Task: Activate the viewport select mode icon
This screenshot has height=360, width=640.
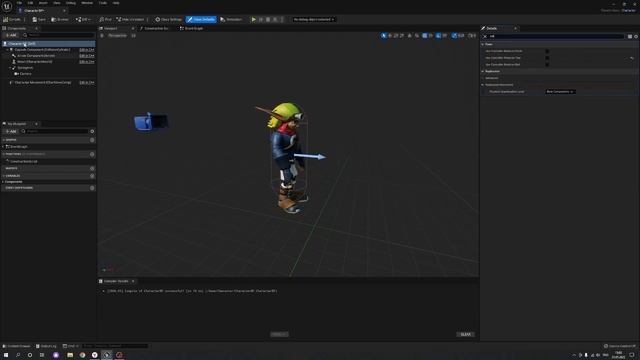Action: pyautogui.click(x=383, y=36)
